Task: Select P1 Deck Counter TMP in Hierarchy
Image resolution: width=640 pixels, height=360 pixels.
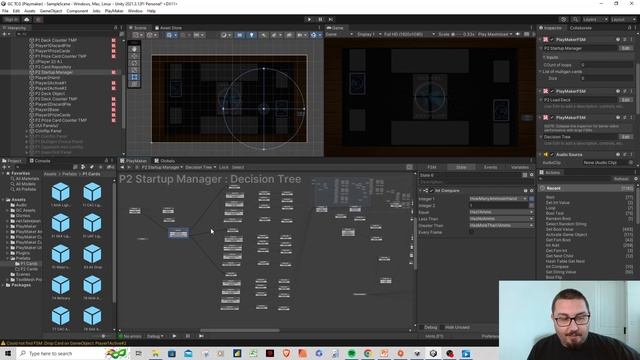Action: coord(56,40)
